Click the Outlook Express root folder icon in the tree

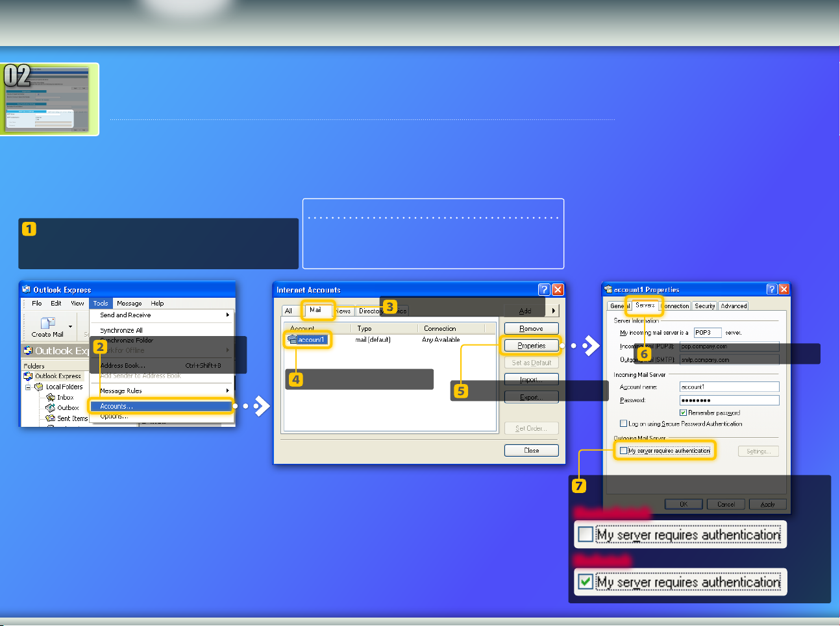[29, 376]
